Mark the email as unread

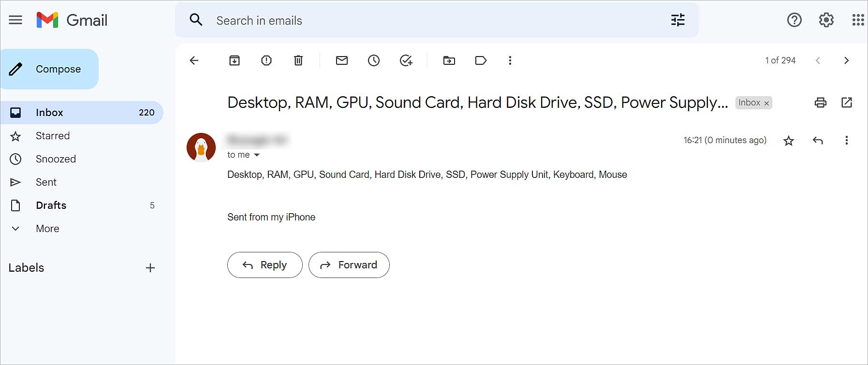pyautogui.click(x=342, y=60)
